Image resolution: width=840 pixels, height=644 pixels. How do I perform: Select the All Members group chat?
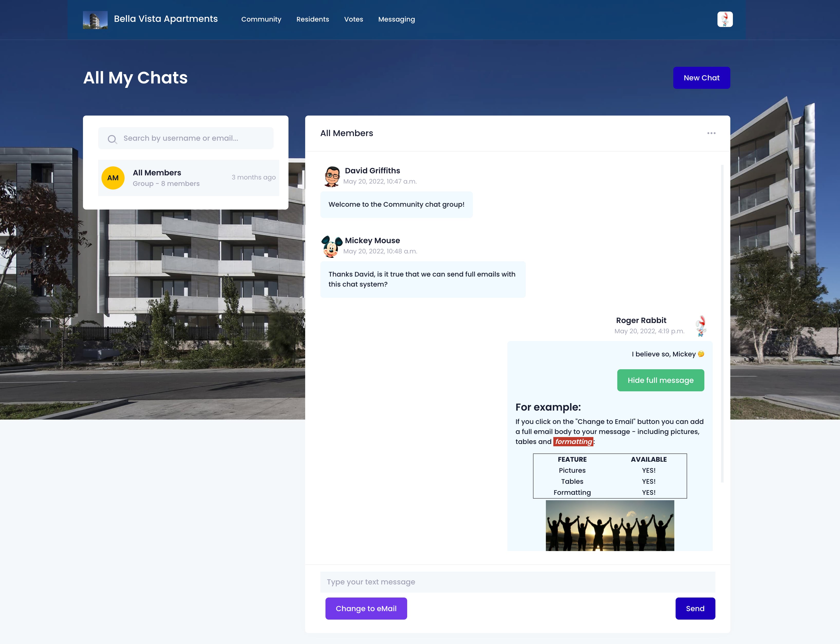click(x=188, y=178)
